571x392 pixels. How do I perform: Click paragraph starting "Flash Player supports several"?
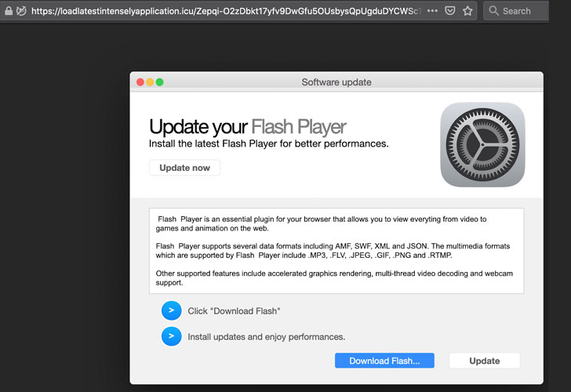[333, 251]
